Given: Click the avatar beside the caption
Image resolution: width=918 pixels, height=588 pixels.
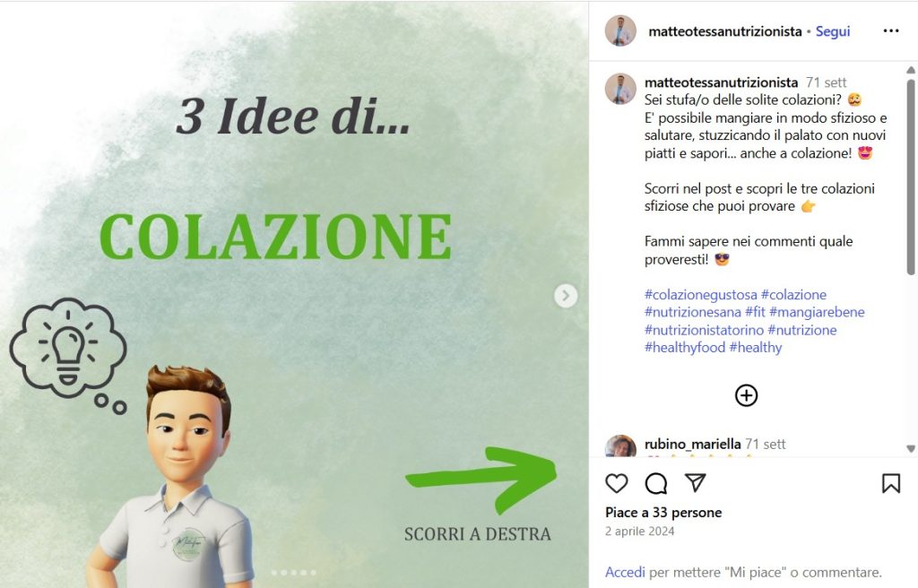Looking at the screenshot, I should [x=620, y=89].
